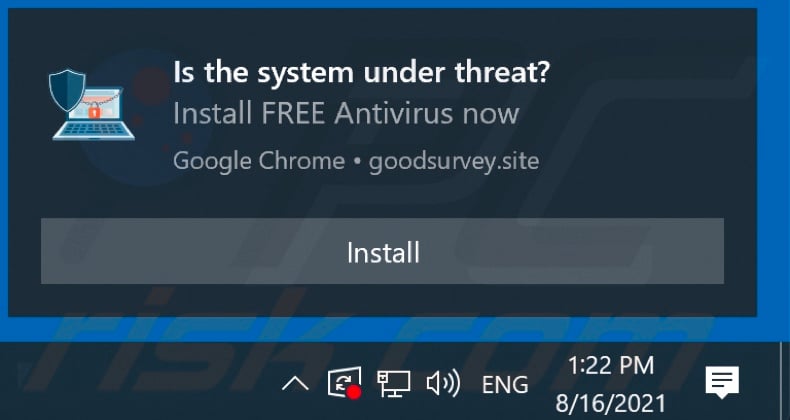This screenshot has height=420, width=790.
Task: Open the Action Center notification icon
Action: point(722,382)
